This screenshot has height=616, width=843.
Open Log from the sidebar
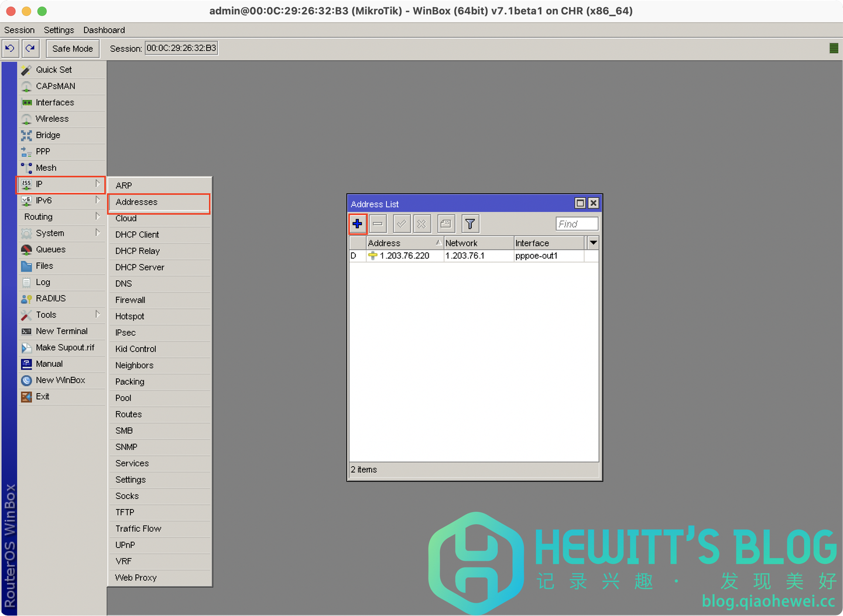[62, 283]
